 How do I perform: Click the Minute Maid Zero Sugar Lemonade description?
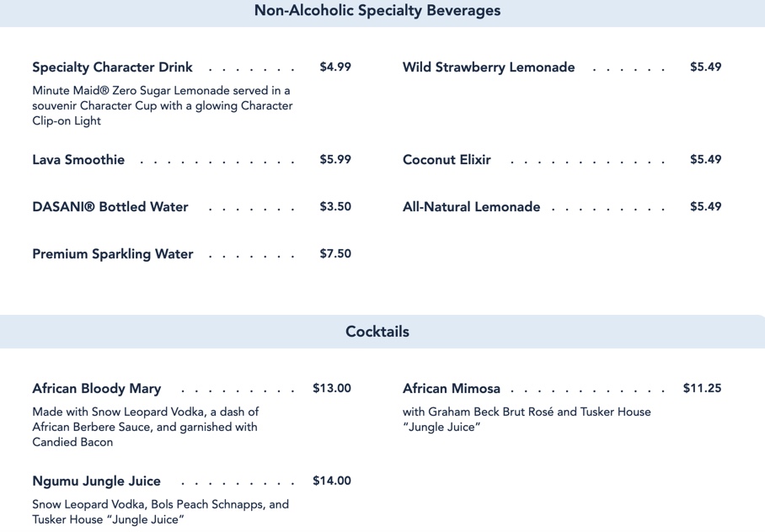pyautogui.click(x=162, y=105)
